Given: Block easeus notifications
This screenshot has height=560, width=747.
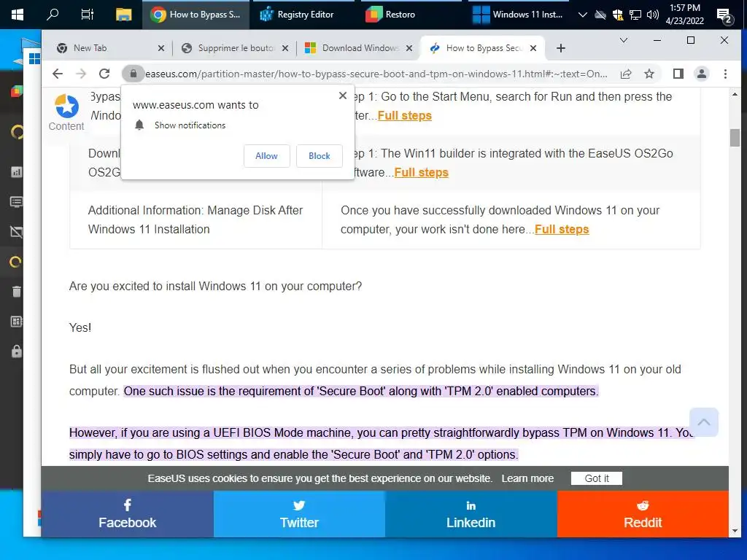Looking at the screenshot, I should 320,156.
